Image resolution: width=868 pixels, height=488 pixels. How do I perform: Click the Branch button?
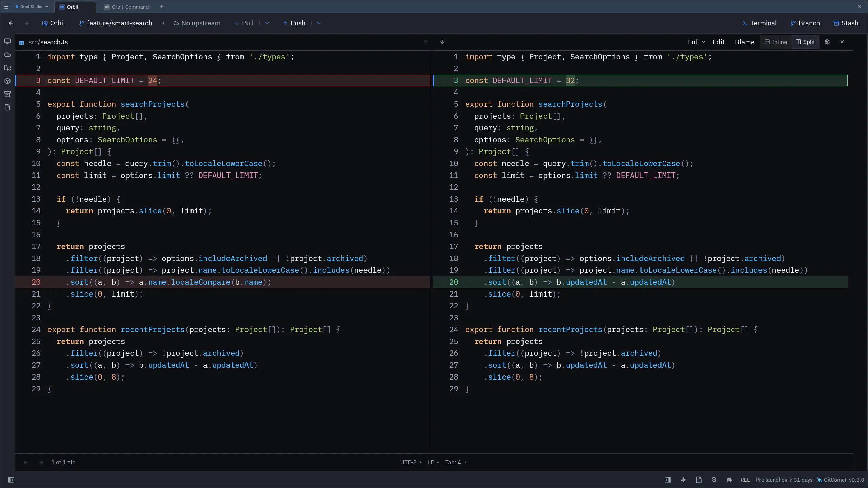pyautogui.click(x=805, y=23)
